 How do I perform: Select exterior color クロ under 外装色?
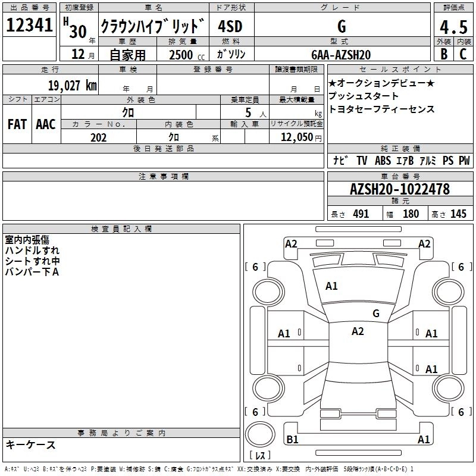coord(128,112)
